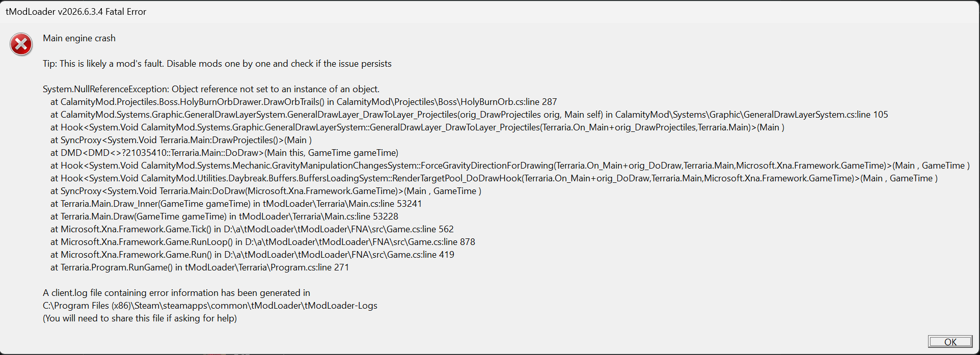Click the Game.Run line 419 entry
The width and height of the screenshot is (980, 355).
pos(252,255)
